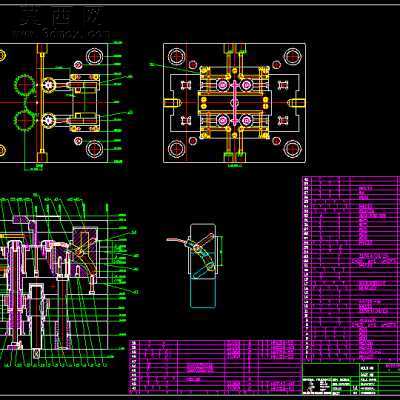Select the tall magenta parts list table
The image size is (400, 400).
351,268
